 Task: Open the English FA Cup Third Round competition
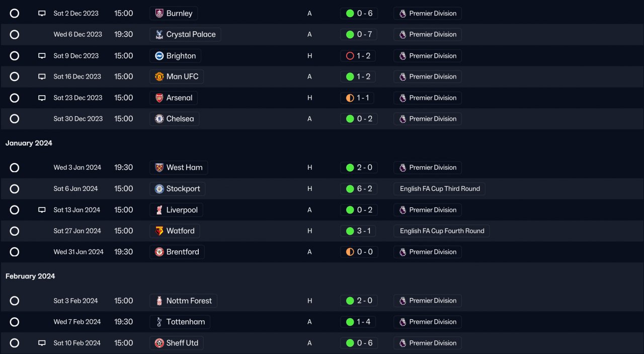(440, 189)
